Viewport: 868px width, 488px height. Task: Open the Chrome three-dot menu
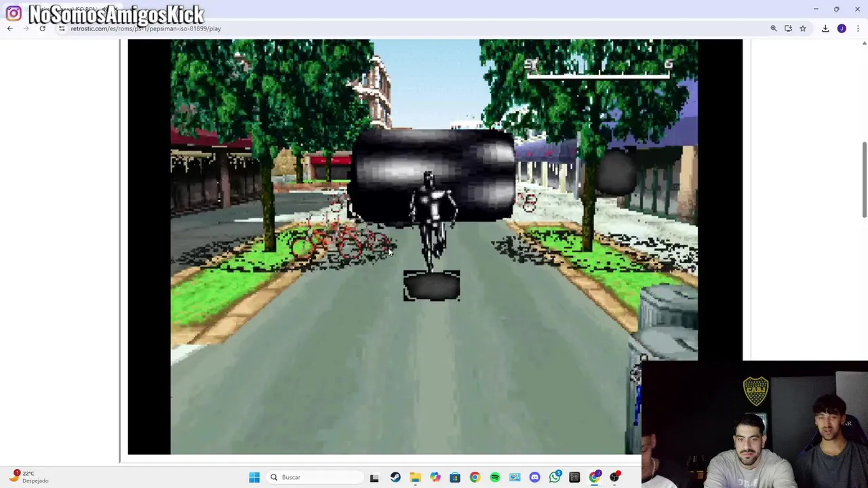click(858, 28)
